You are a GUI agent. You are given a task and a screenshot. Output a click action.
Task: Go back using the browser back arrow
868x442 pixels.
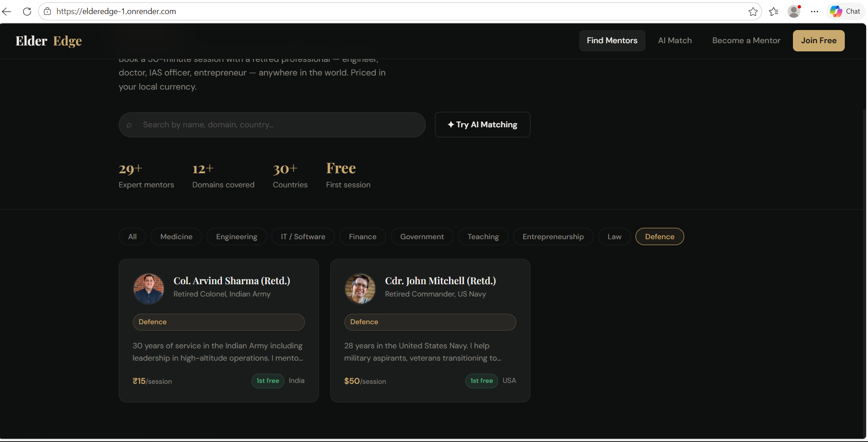click(7, 11)
